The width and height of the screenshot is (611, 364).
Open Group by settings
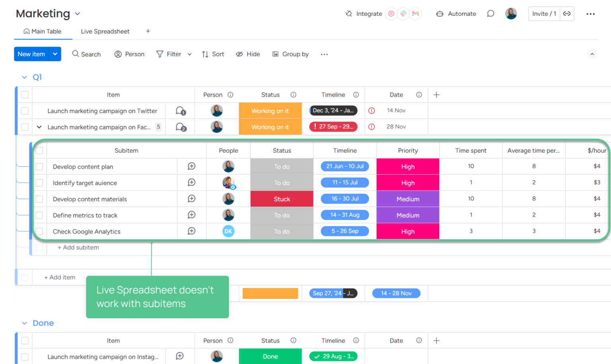pos(275,54)
